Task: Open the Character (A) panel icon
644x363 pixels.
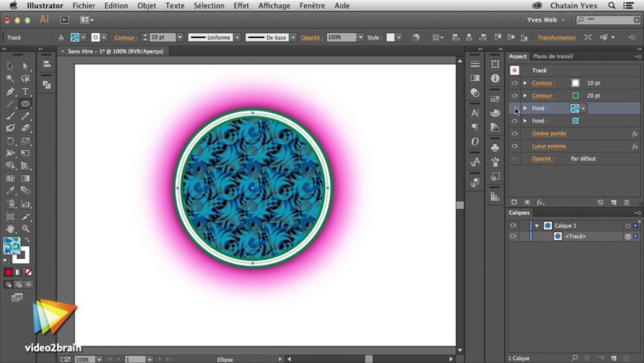Action: tap(475, 113)
